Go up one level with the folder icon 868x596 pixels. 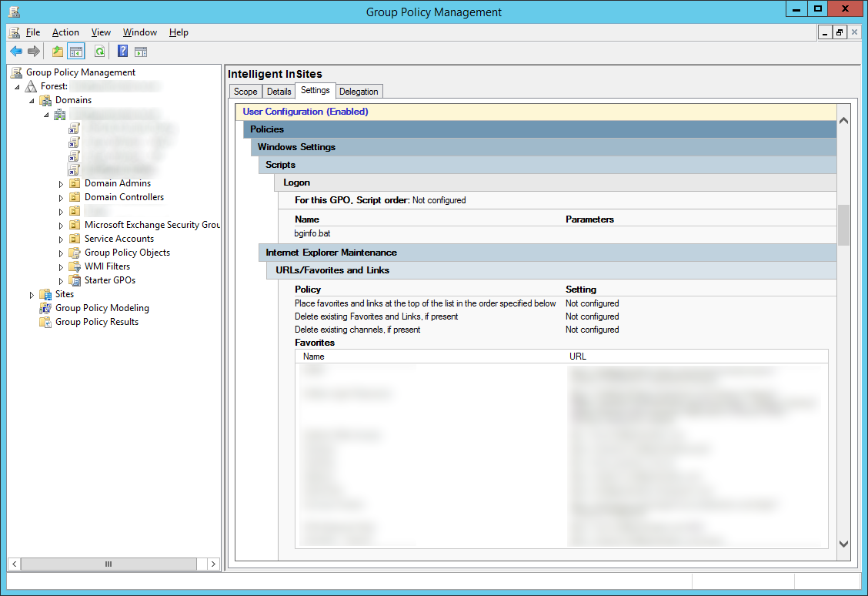pos(58,52)
